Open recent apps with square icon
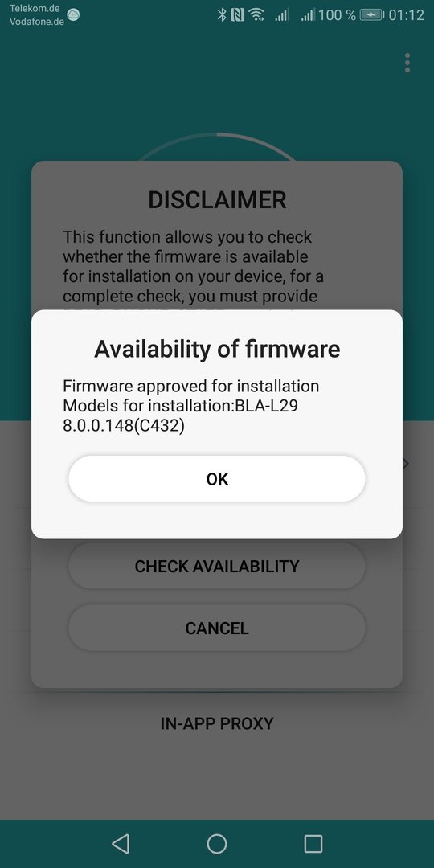The image size is (434, 868). (x=313, y=844)
